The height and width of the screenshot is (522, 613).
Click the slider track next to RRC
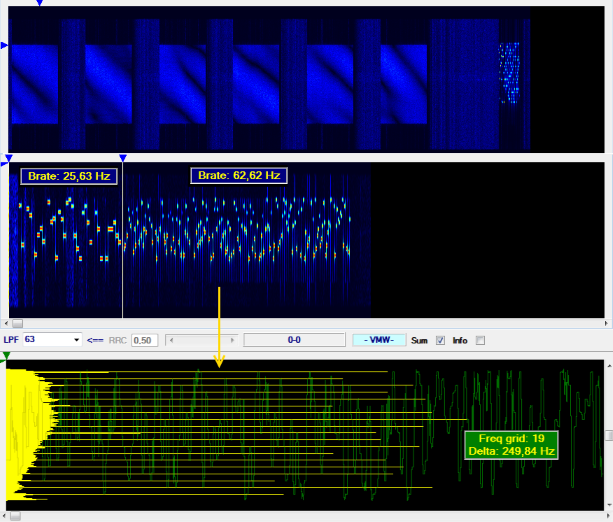202,340
